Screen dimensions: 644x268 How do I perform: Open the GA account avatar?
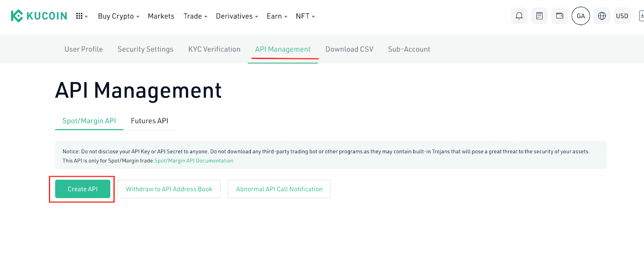tap(581, 16)
